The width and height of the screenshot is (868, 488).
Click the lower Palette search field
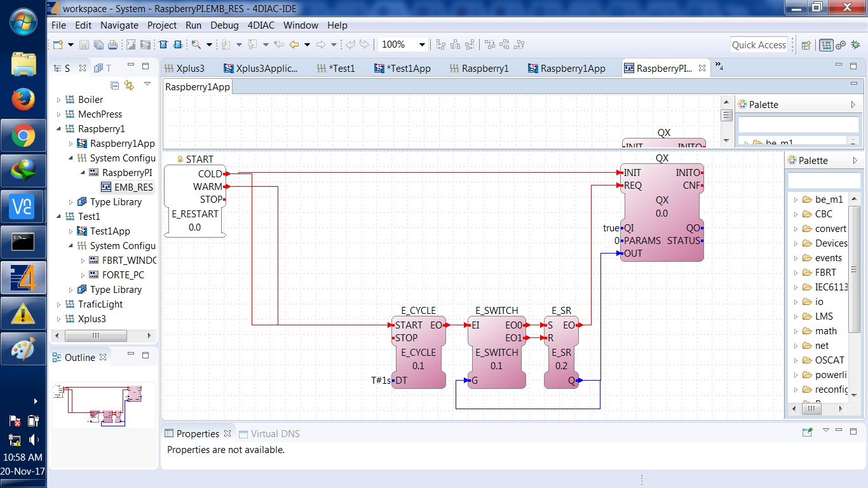point(824,182)
